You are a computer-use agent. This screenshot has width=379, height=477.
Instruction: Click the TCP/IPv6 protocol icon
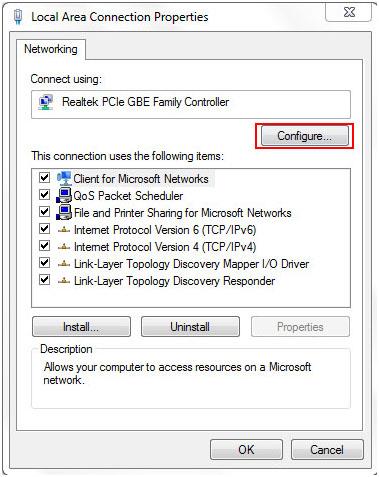(x=64, y=230)
